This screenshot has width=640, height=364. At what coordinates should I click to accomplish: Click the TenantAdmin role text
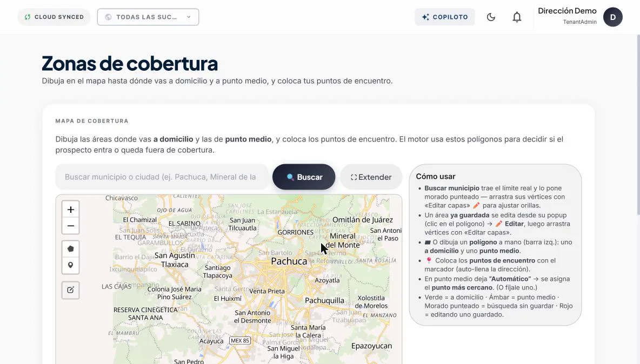(x=579, y=22)
